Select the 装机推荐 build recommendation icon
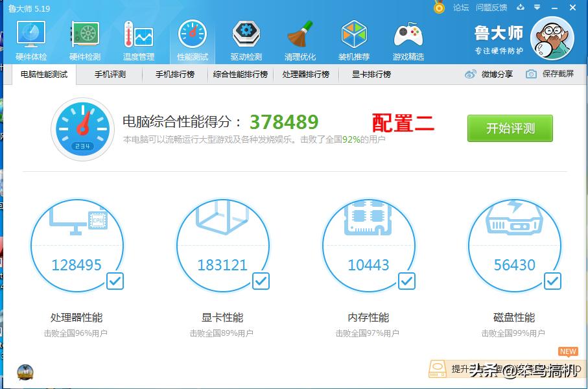 click(x=354, y=38)
